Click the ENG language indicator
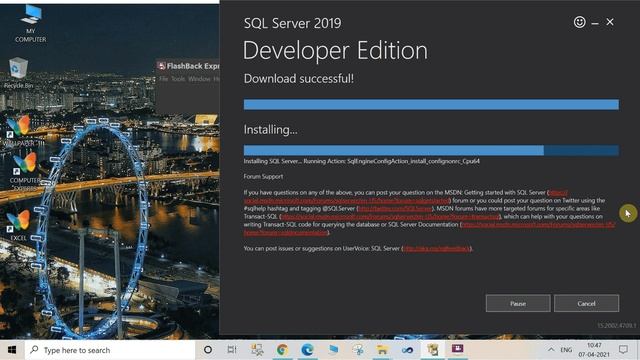Image resolution: width=640 pixels, height=360 pixels. point(566,350)
